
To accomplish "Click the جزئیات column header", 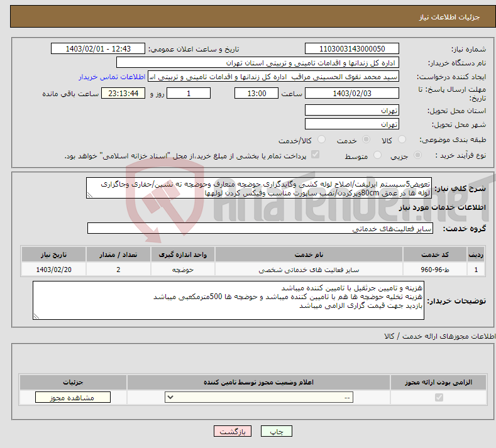I will [x=73, y=382].
